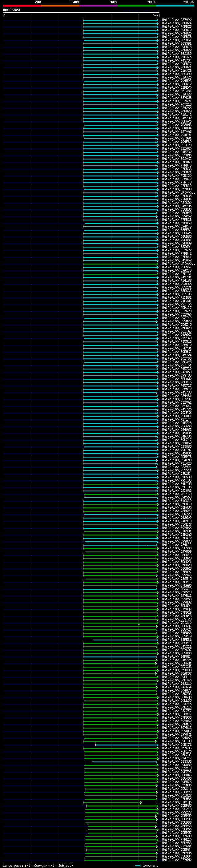Click the white query length bar

pyautogui.click(x=81, y=12)
